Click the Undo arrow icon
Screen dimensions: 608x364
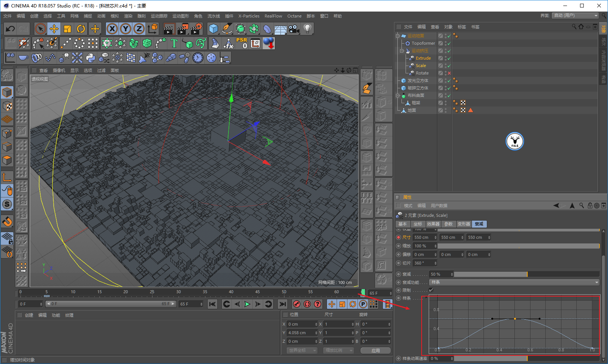[10, 29]
